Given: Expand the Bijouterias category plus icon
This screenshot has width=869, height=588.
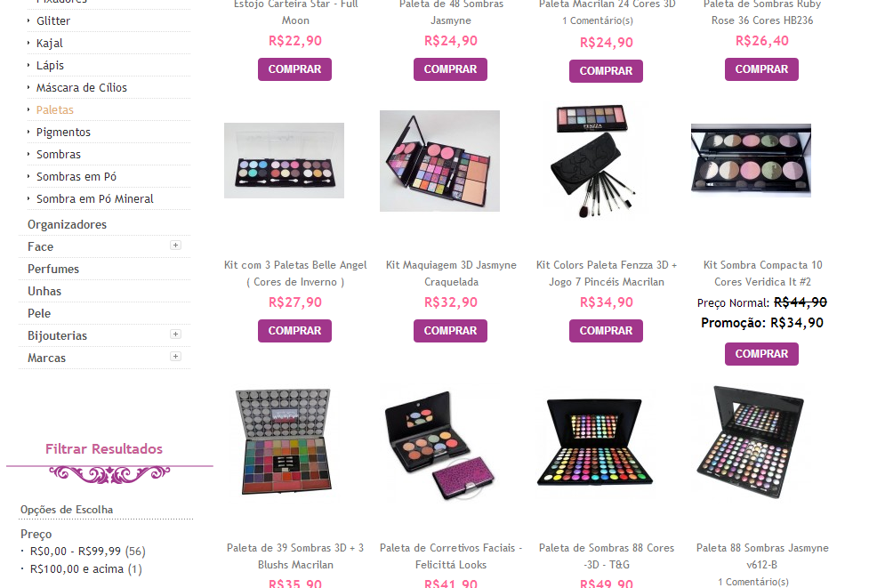Looking at the screenshot, I should [175, 334].
